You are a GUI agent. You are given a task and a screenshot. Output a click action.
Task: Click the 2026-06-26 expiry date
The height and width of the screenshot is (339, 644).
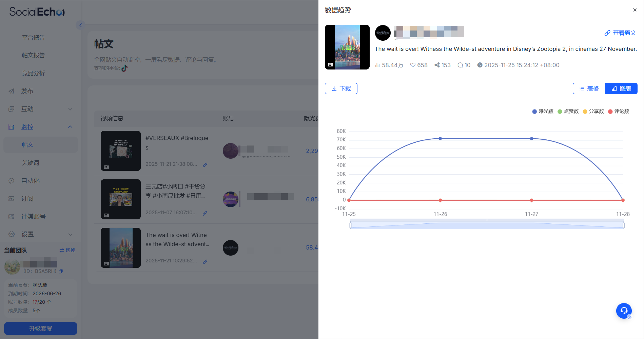47,294
